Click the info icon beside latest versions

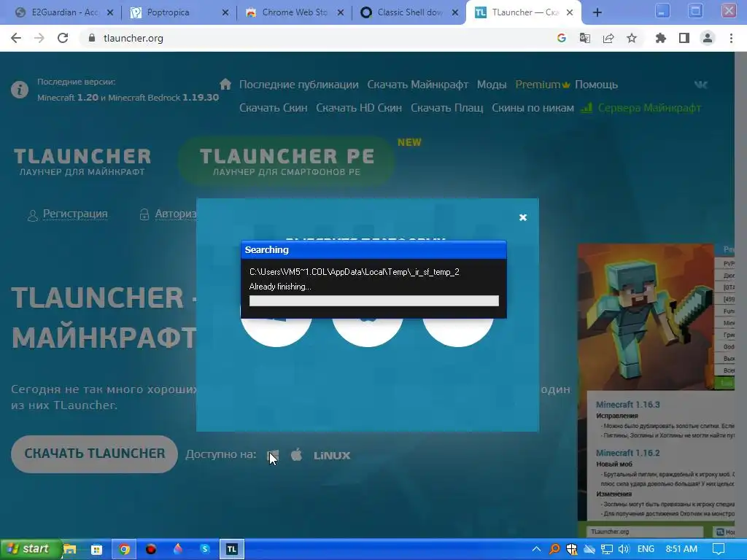(20, 90)
